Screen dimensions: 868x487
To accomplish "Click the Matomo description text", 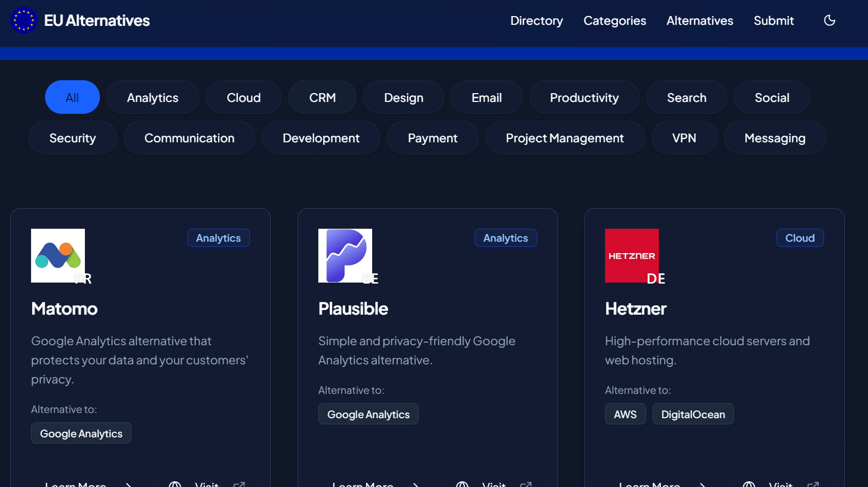I will click(140, 360).
